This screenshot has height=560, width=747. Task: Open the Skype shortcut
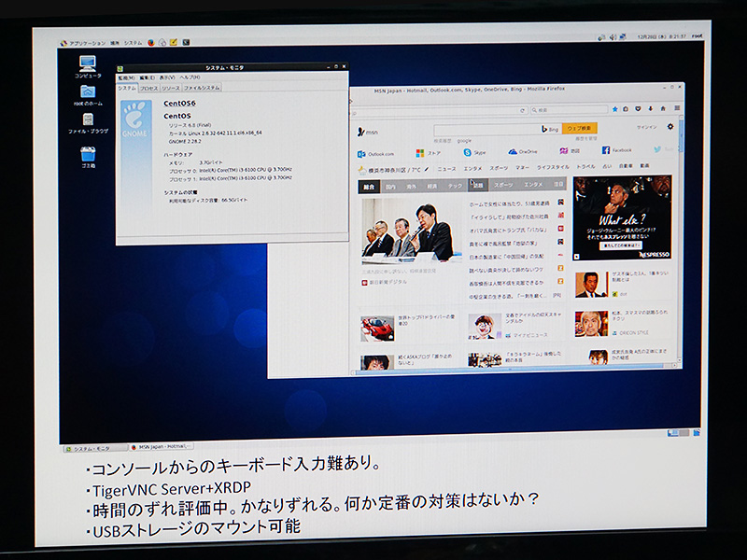[474, 152]
